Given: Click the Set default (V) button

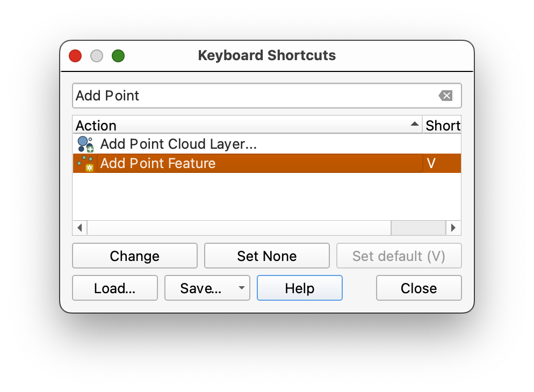Looking at the screenshot, I should click(x=399, y=256).
